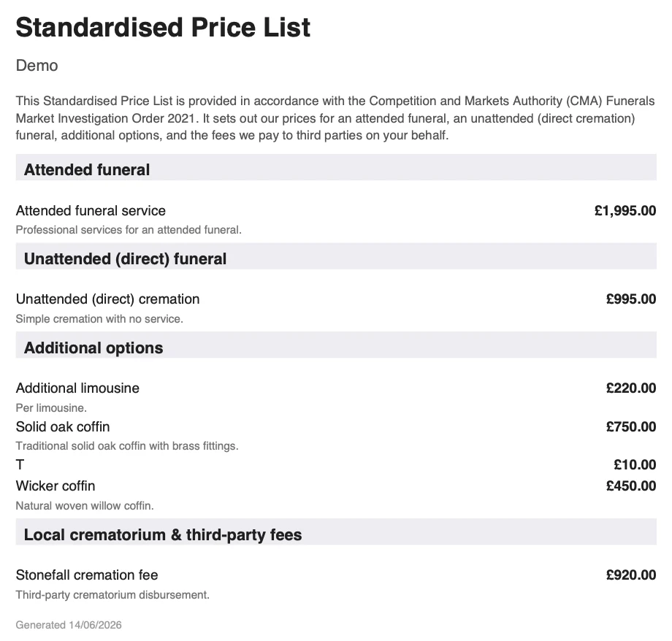Select the £450.00 wicker coffin price
672x641 pixels.
[x=631, y=486]
